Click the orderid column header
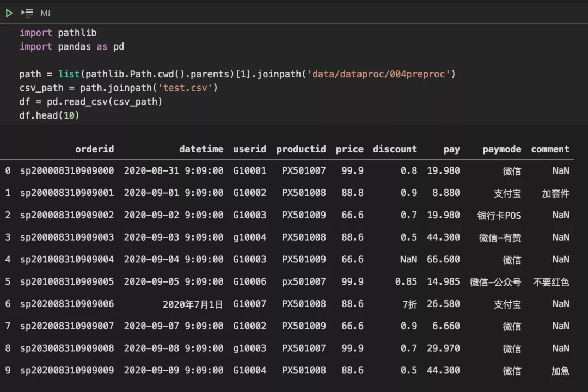The image size is (588, 392). [x=95, y=149]
